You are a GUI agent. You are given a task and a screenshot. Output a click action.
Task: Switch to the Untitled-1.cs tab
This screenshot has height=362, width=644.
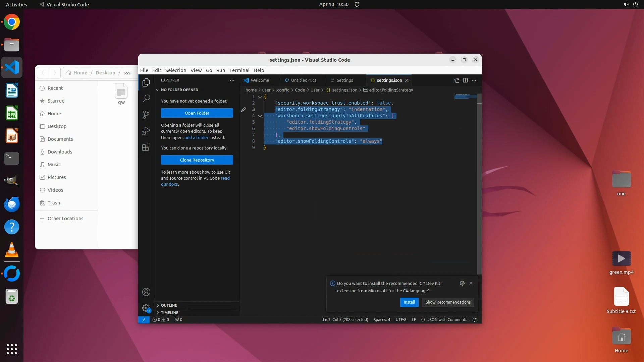point(303,80)
